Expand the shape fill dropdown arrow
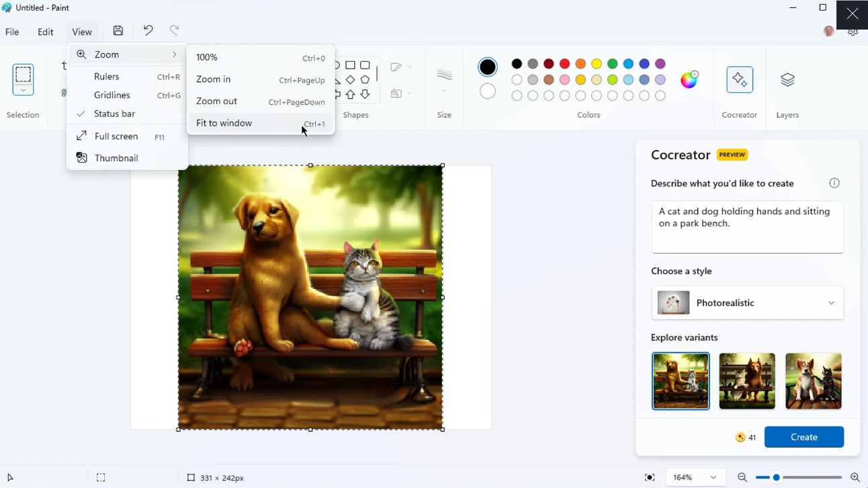Image resolution: width=868 pixels, height=488 pixels. [x=410, y=93]
